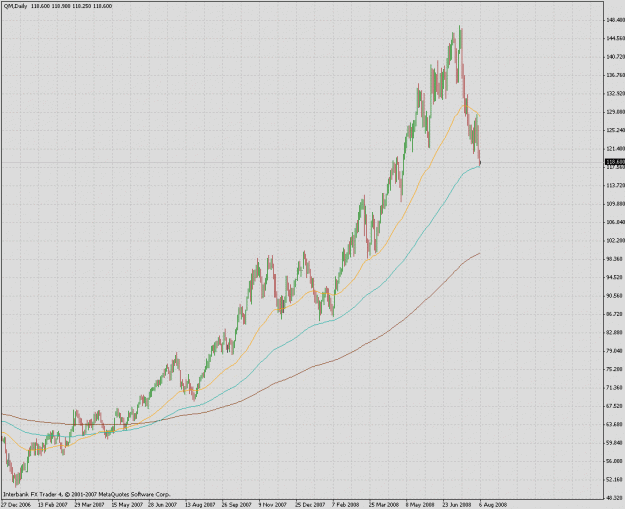Click the 56.000 price axis label
The width and height of the screenshot is (625, 509).
pos(616,461)
